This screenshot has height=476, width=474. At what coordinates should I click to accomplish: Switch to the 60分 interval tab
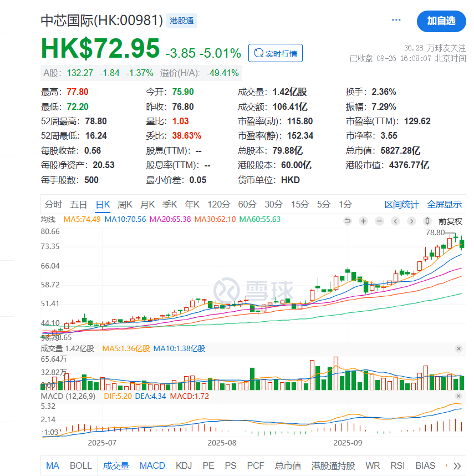pos(247,205)
